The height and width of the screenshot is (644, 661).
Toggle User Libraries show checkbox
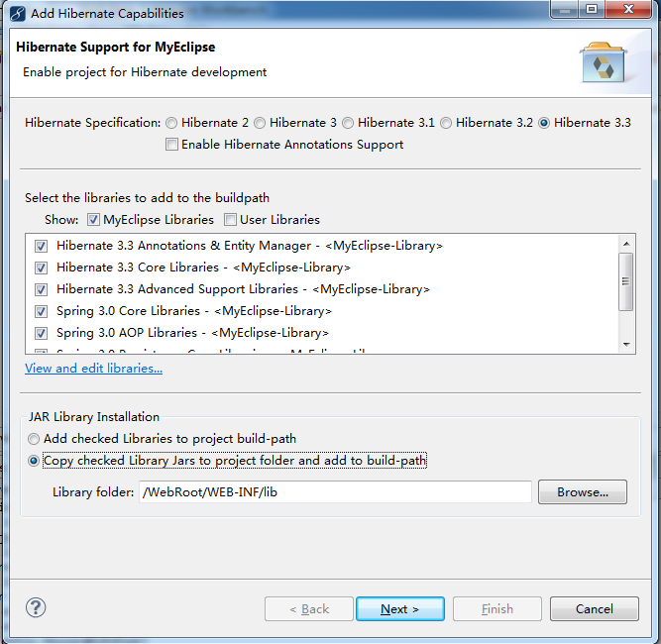coord(230,220)
